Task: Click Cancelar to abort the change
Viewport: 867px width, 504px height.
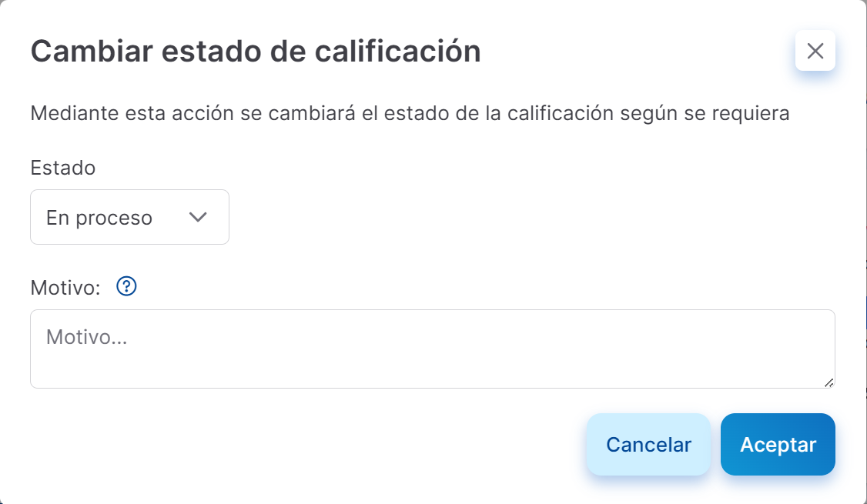Action: point(648,444)
